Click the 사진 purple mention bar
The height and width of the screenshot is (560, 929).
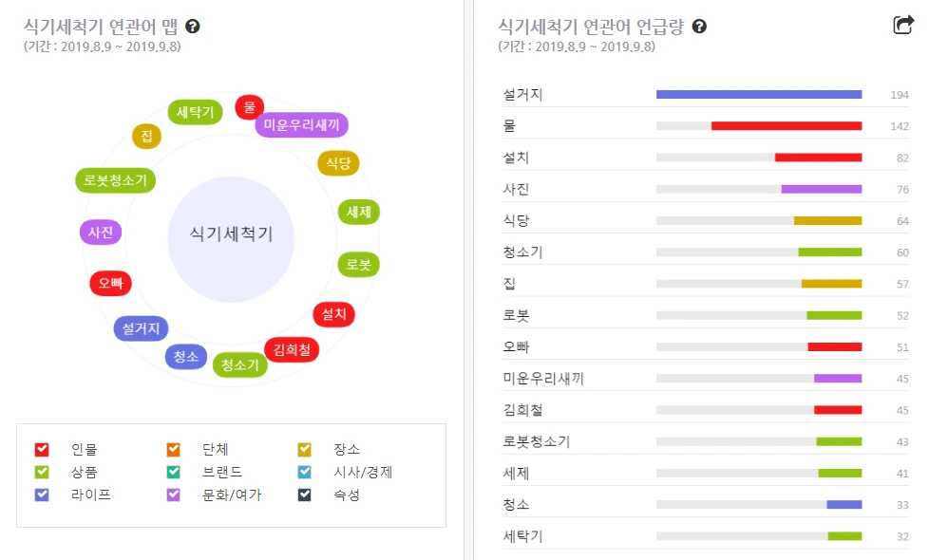(821, 189)
